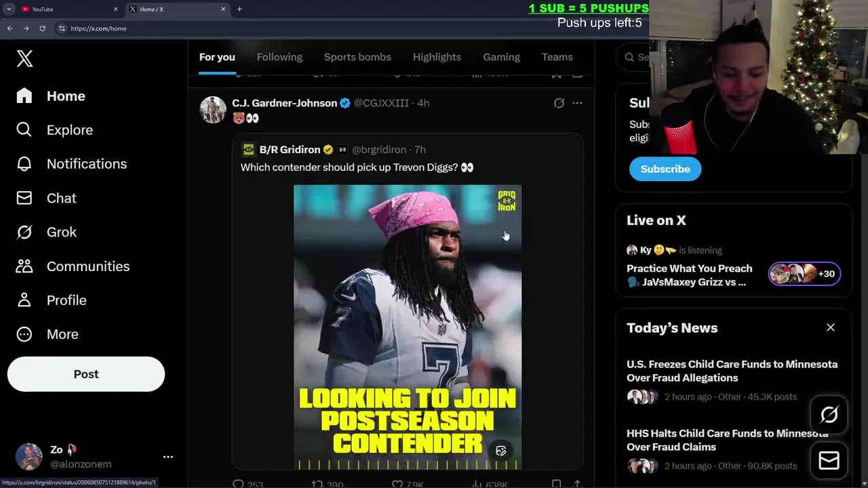Screen dimensions: 868x488
Task: Switch to the Teams tab
Action: click(557, 57)
